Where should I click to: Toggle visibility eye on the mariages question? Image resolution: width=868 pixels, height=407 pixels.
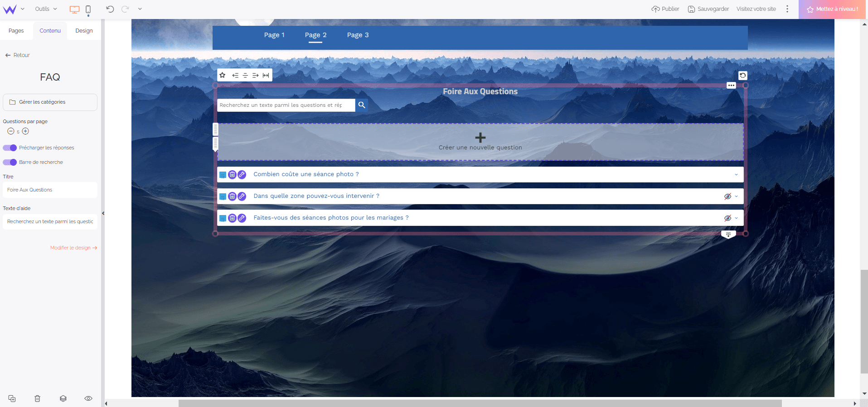727,218
